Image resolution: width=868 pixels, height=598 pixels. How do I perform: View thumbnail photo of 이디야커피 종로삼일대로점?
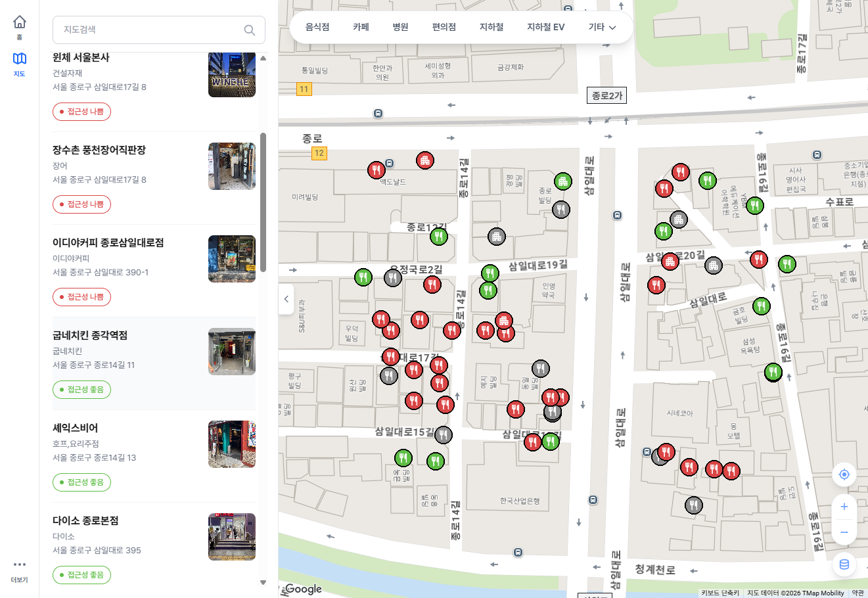[232, 259]
